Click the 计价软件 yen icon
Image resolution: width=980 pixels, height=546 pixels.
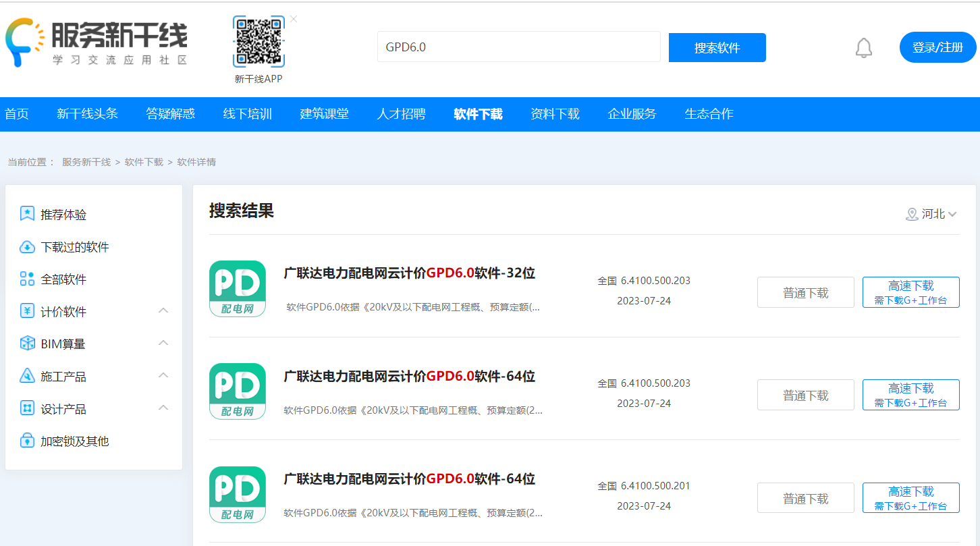point(27,311)
